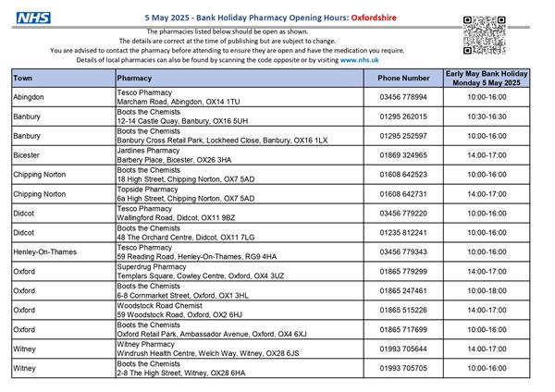555x392 pixels.
Task: Click phone number 01865 779299
Action: point(403,272)
